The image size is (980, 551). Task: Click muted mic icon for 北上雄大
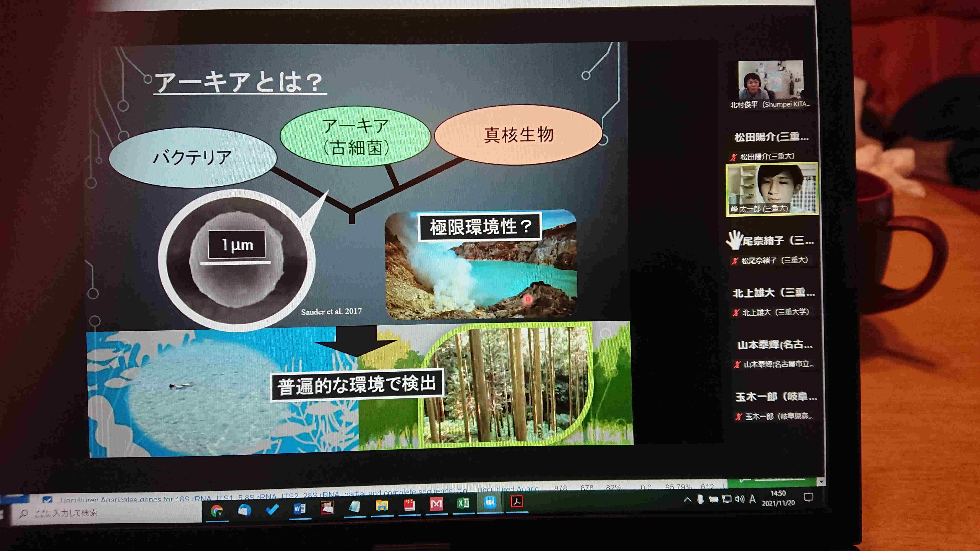point(736,313)
